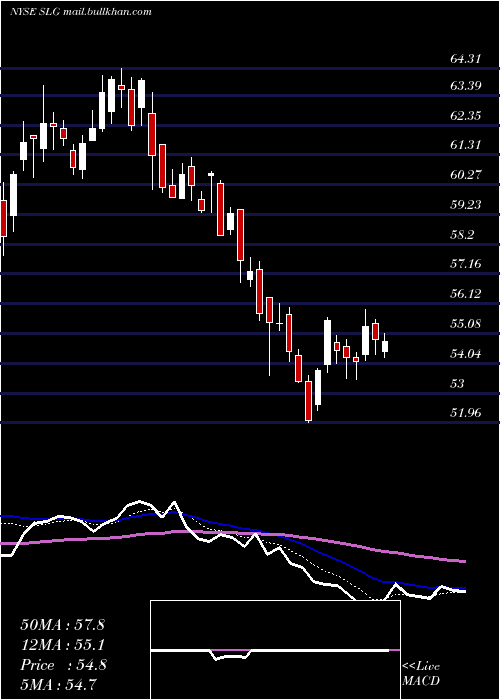Click the 56.12 price label
Viewport: 500px width, 700px height.
click(x=466, y=294)
